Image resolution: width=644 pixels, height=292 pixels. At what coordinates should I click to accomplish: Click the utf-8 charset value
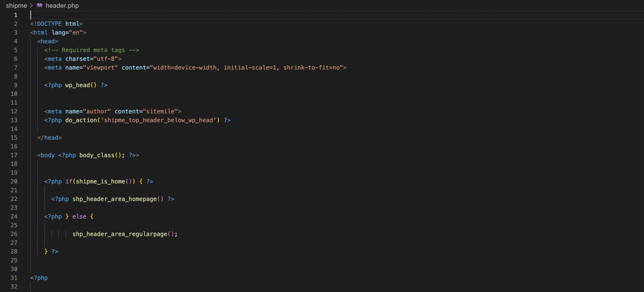pos(106,59)
